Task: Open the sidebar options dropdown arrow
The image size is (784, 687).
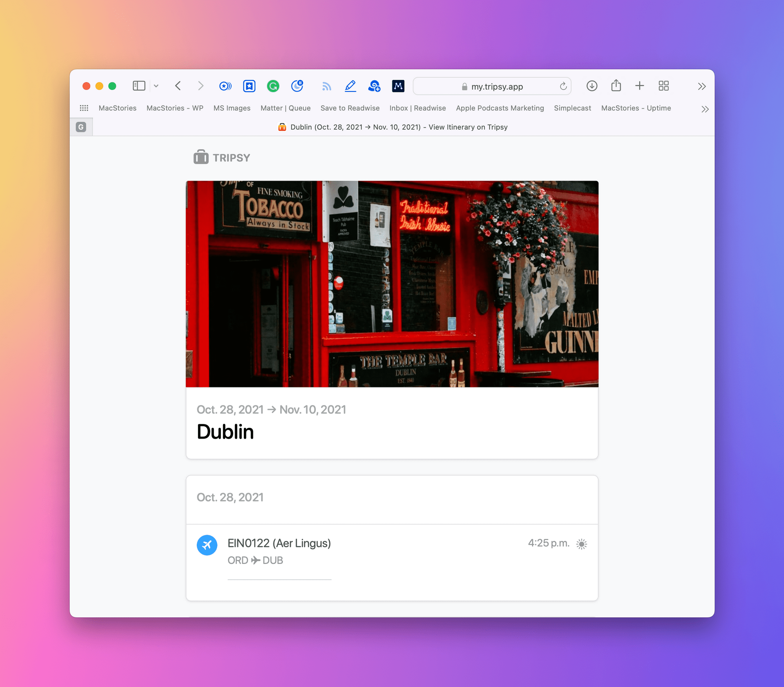Action: 156,86
